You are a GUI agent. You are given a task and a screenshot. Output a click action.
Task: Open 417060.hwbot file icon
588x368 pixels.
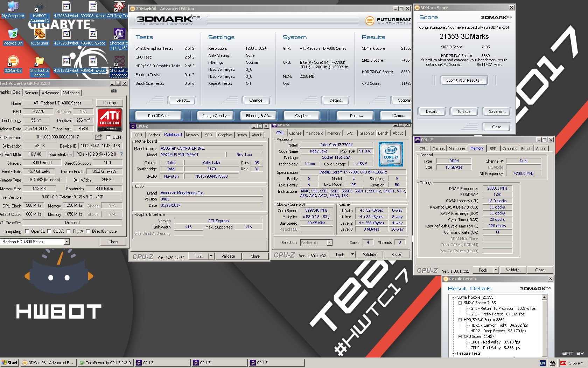click(x=66, y=10)
